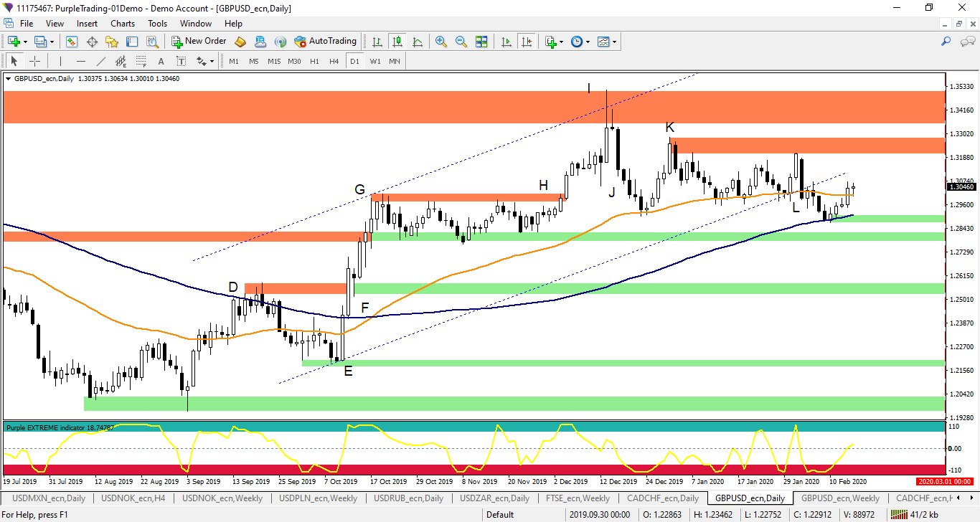Switch timeframe to M1
This screenshot has width=980, height=522.
pos(234,61)
